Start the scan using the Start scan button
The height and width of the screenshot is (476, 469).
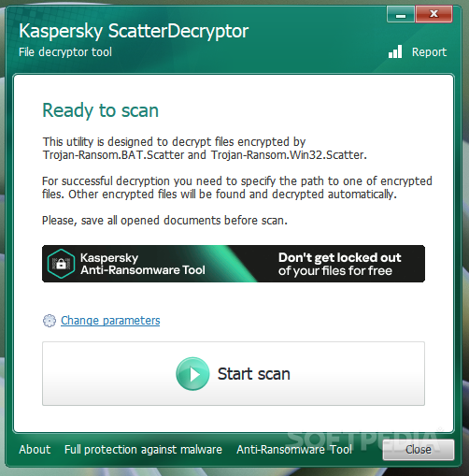pyautogui.click(x=234, y=373)
